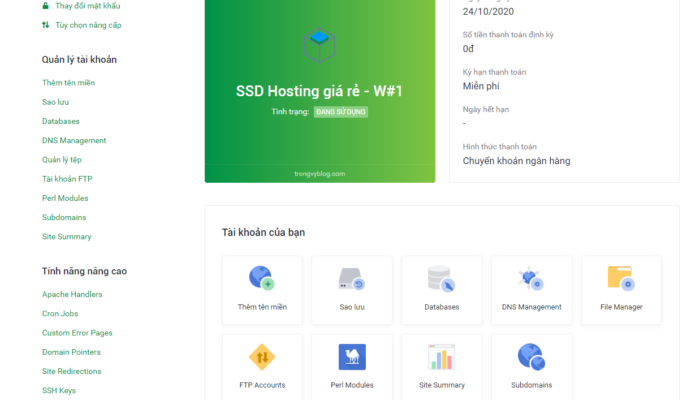Click the lock icon beside Thay đổi mật khẩu
Viewport: 691px width, 400px height.
click(x=45, y=6)
